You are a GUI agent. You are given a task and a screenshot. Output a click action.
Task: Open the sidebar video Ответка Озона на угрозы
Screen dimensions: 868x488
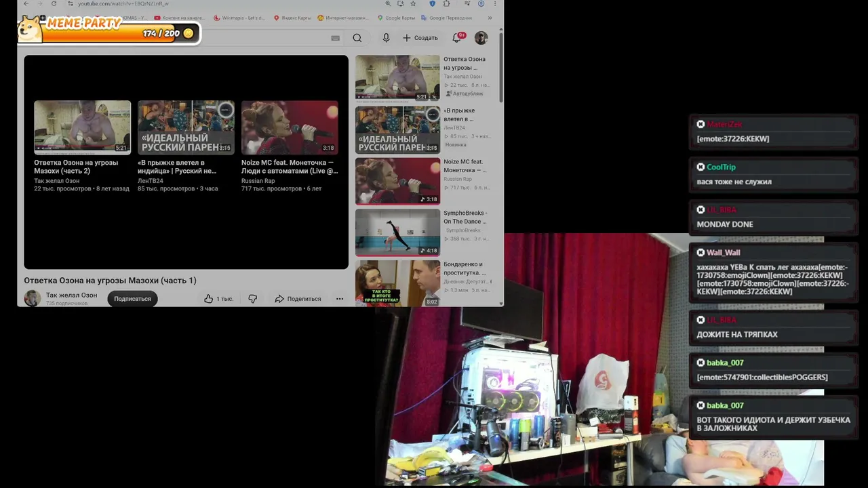397,78
